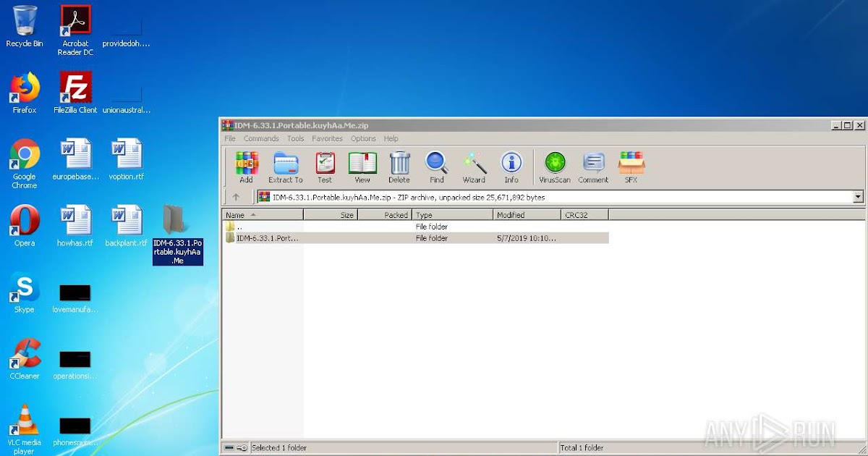The image size is (868, 456).
Task: Click the Delete files icon
Action: 399,167
